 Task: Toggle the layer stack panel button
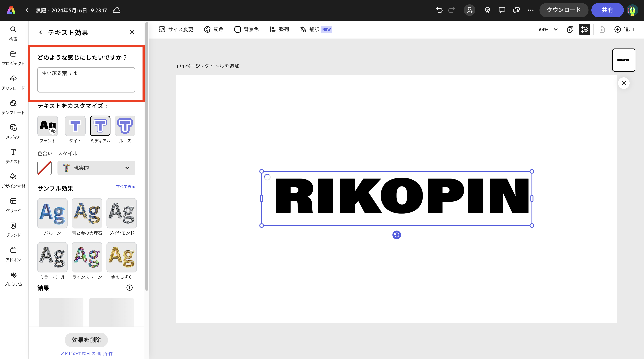(x=585, y=30)
